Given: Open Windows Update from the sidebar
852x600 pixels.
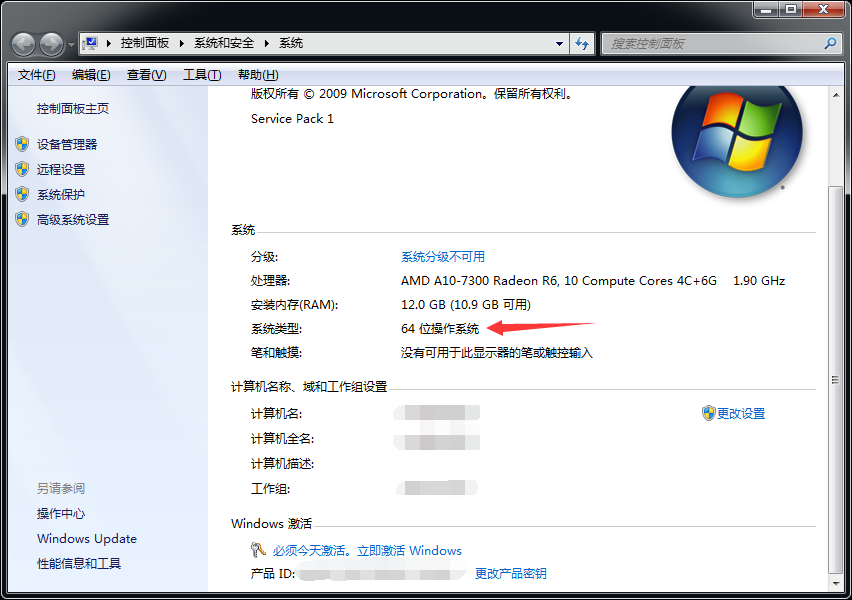Looking at the screenshot, I should pos(87,539).
